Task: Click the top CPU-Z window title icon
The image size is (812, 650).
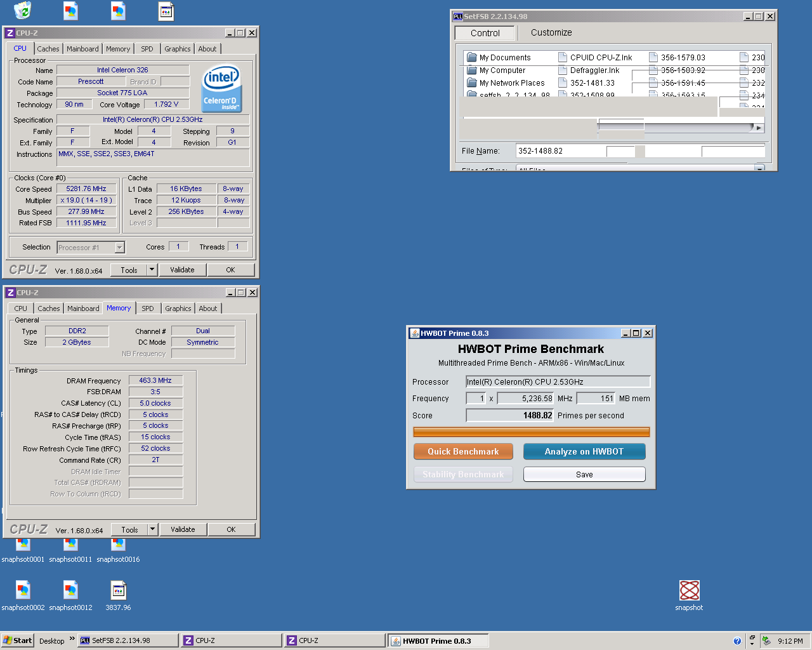Action: coord(10,33)
